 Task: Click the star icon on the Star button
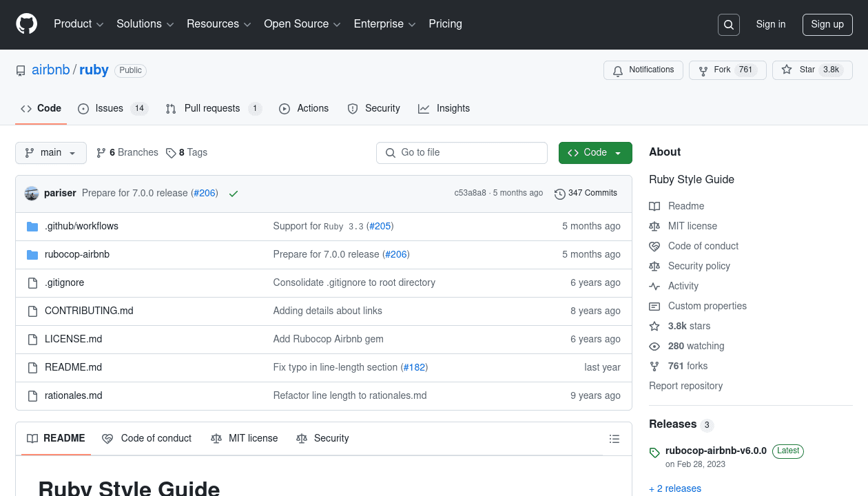pos(786,70)
